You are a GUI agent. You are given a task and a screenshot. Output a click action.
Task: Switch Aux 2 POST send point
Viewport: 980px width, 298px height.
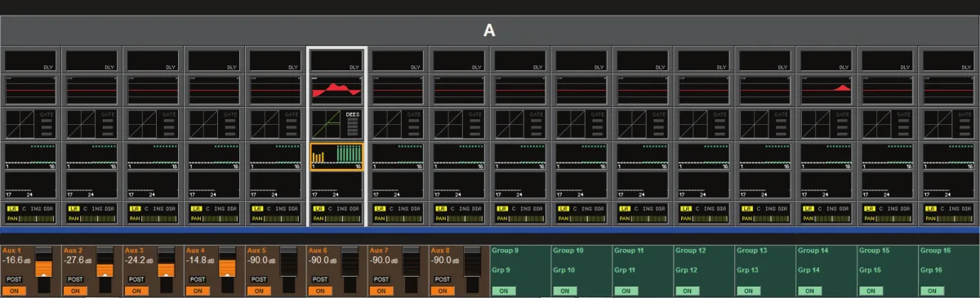click(x=75, y=279)
